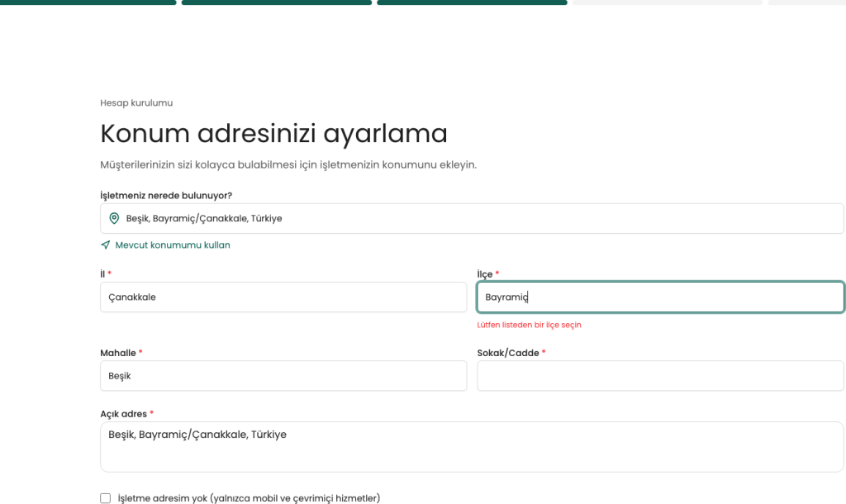Click the Açık adres field label
The image size is (846, 504).
pyautogui.click(x=123, y=414)
